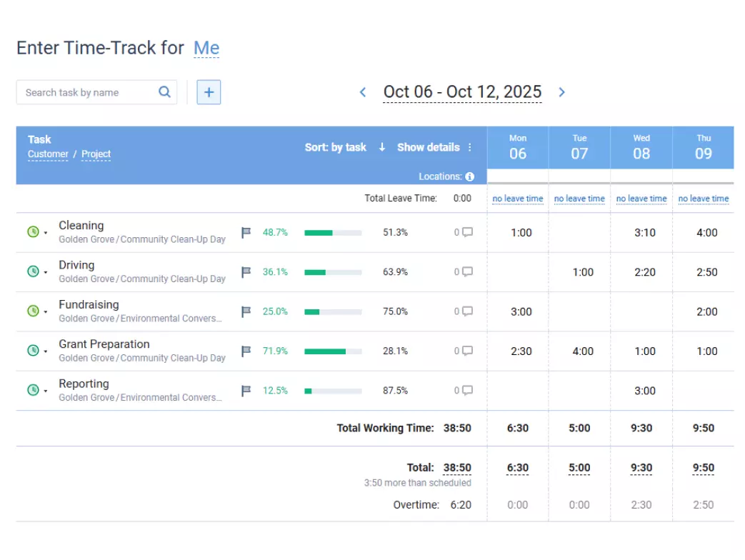745x560 pixels.
Task: Open the three-dot menu next to Show details
Action: (x=469, y=147)
